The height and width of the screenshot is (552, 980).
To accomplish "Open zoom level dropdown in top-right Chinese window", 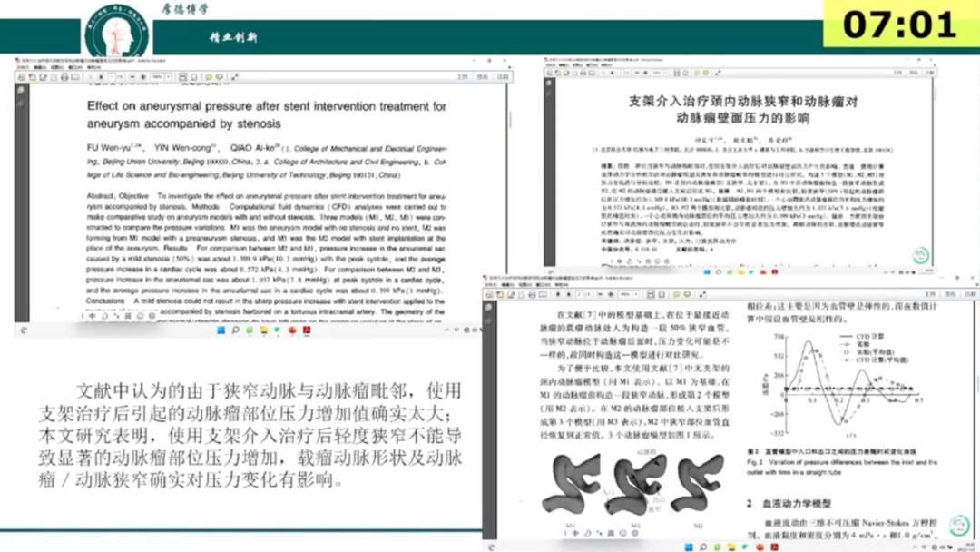I will (x=665, y=73).
